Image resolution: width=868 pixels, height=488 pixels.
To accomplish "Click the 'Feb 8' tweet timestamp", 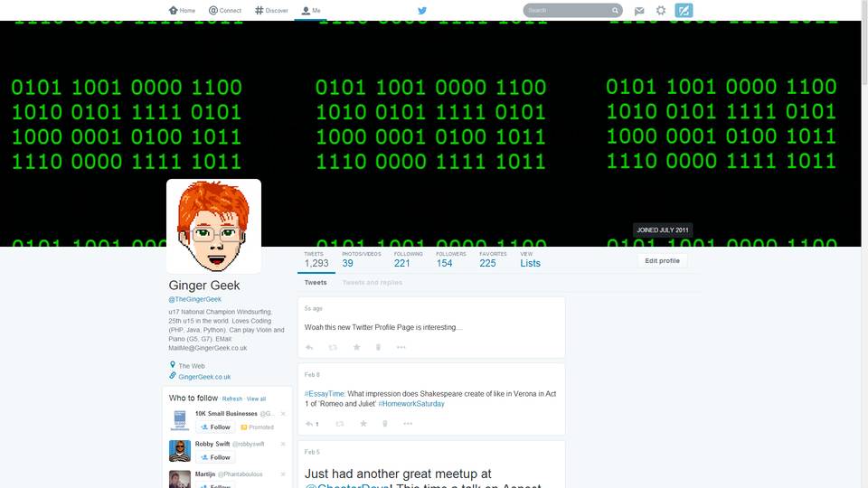I will point(312,375).
